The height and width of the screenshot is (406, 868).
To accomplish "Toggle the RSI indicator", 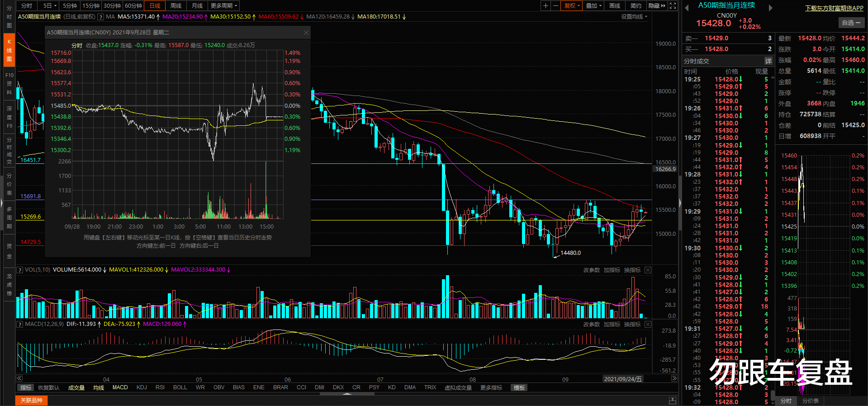I will [x=160, y=388].
